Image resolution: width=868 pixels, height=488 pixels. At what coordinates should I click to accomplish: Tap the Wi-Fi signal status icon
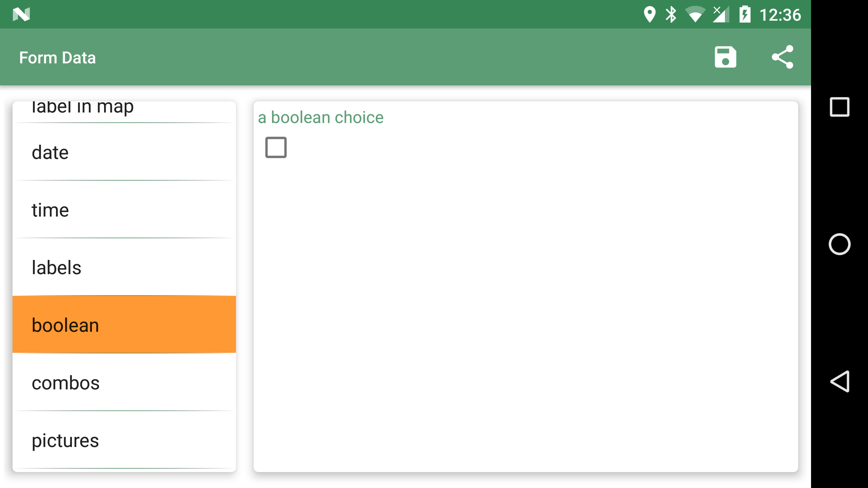pyautogui.click(x=695, y=14)
